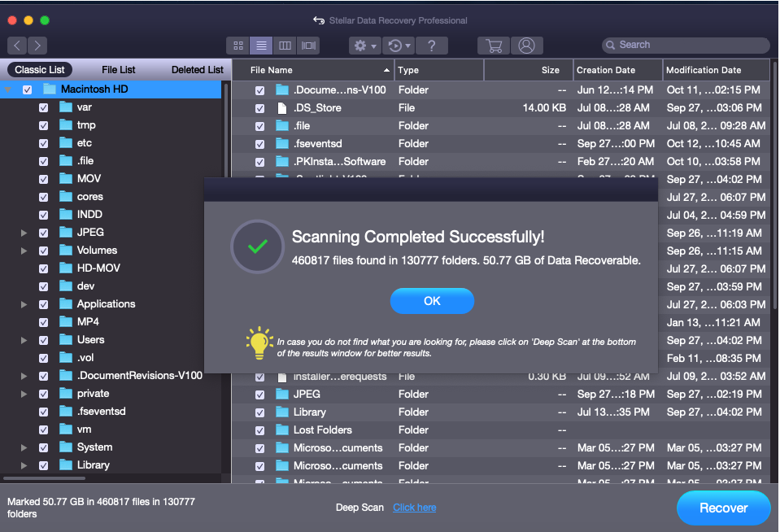Expand the Applications folder in tree

point(24,304)
